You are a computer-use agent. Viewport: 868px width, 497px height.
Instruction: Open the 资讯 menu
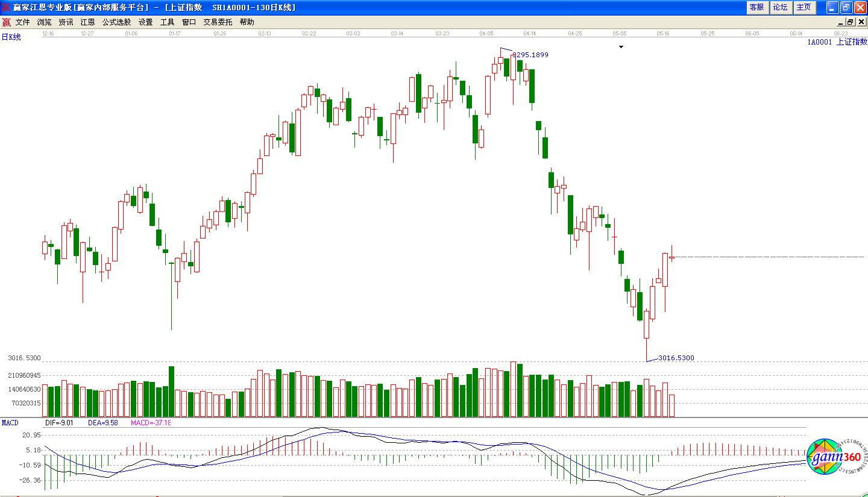pyautogui.click(x=66, y=22)
